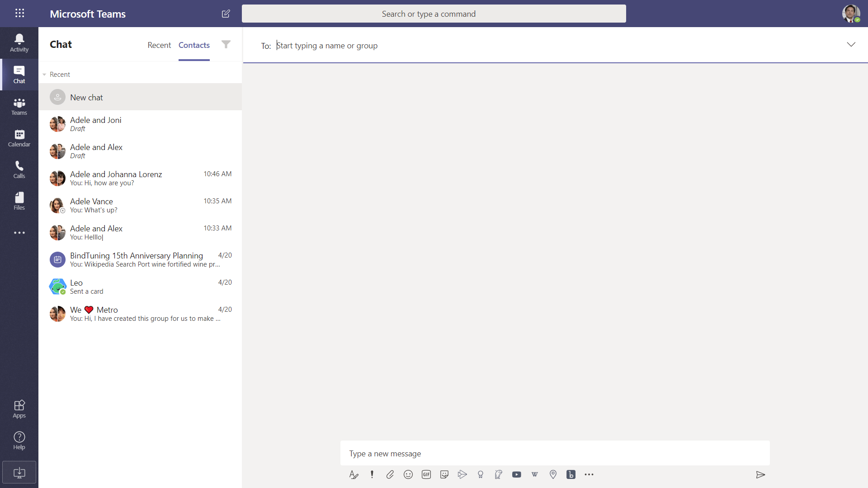Open the emoji picker
This screenshot has height=488, width=868.
coord(408,474)
